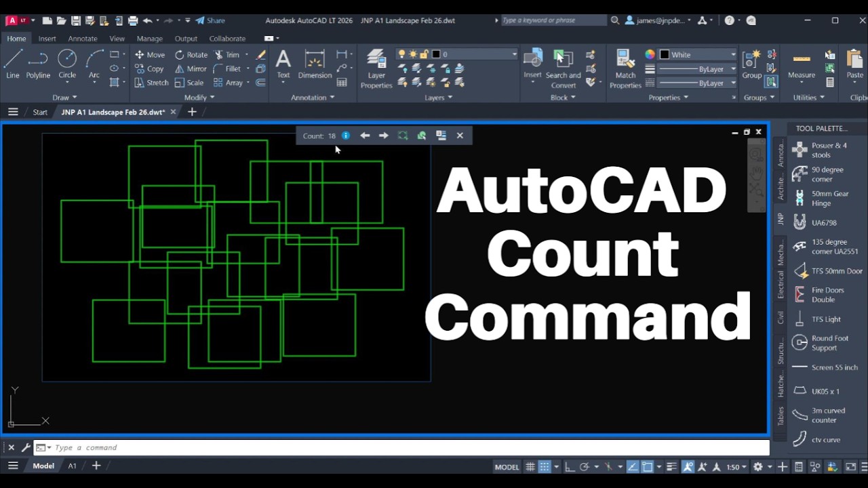Click the Share button
Viewport: 868px width, 488px height.
coord(210,20)
